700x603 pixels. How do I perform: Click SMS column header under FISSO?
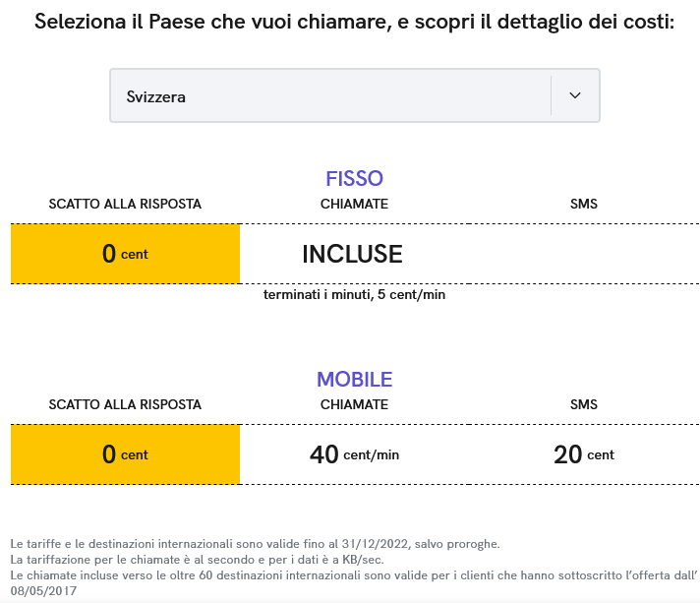[584, 205]
